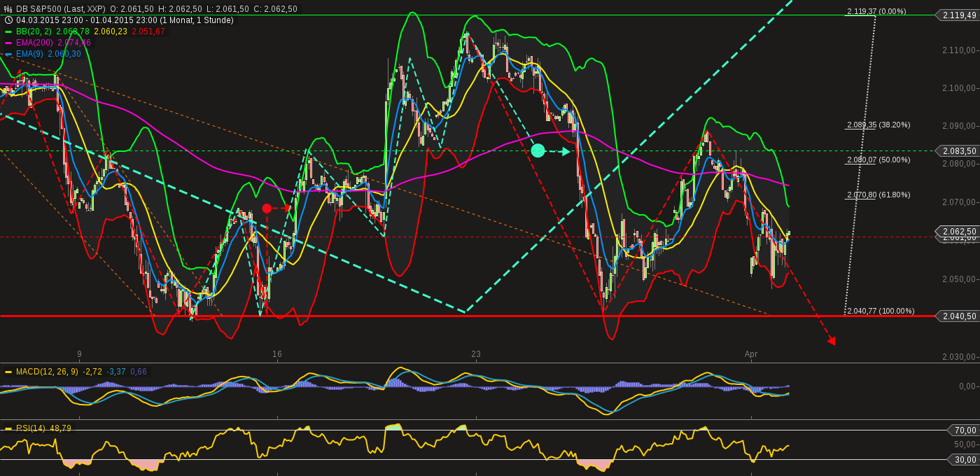Click the date axis label 9
The image size is (980, 476).
(x=79, y=354)
